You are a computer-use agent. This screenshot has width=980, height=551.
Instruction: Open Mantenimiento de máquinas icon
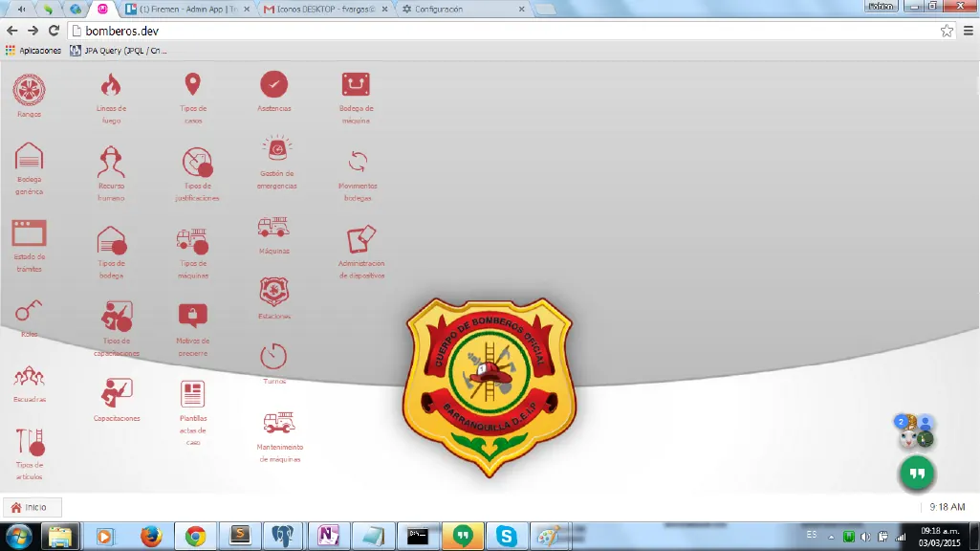pos(279,423)
